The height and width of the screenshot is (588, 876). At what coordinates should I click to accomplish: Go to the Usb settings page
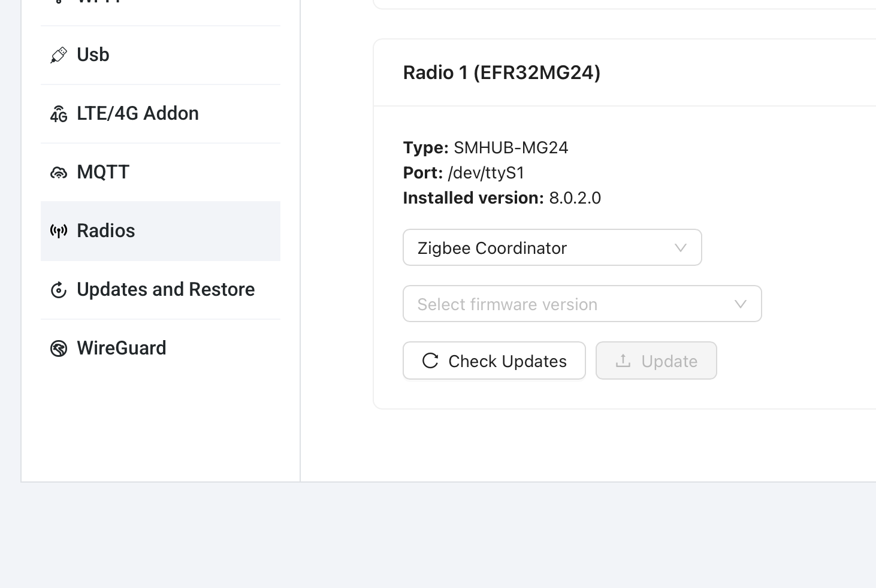pos(93,55)
